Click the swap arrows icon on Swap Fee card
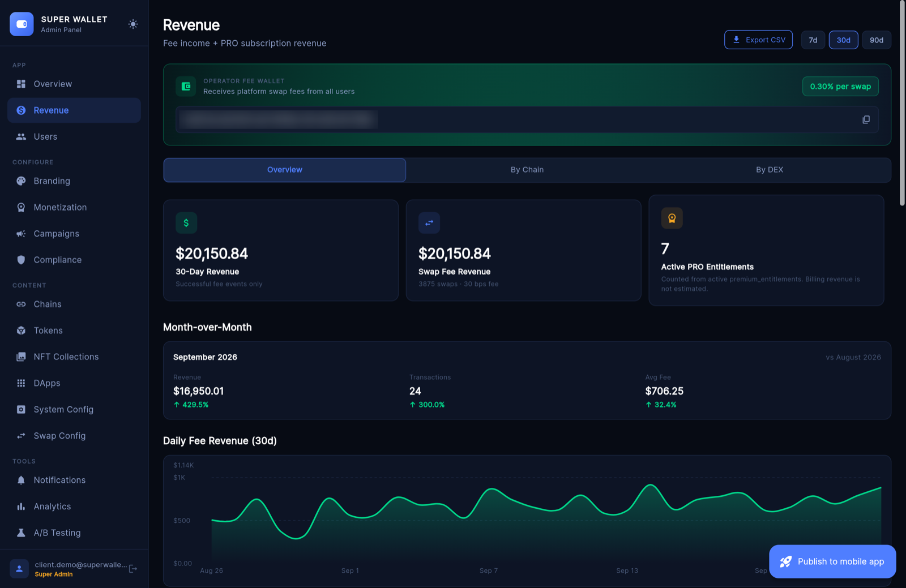 coord(429,223)
